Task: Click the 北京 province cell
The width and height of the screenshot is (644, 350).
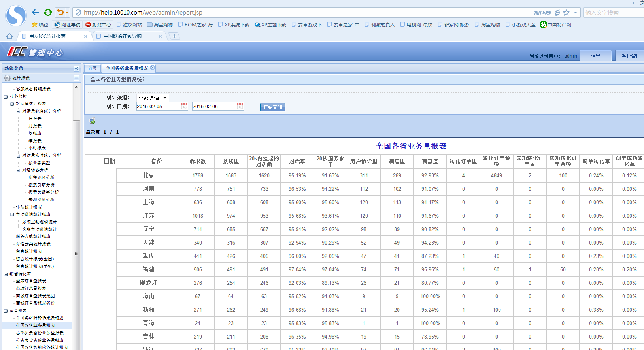Action: [x=149, y=175]
